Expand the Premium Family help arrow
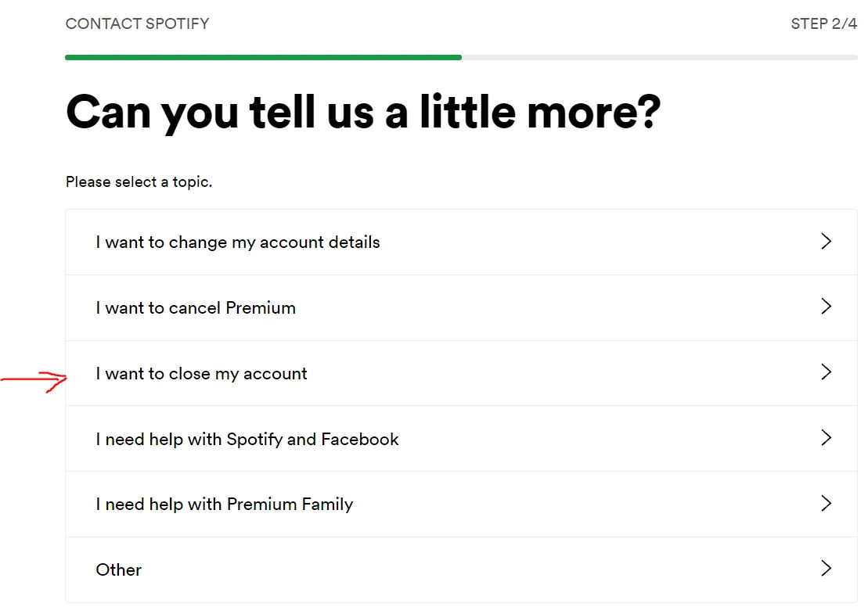The width and height of the screenshot is (868, 607). click(x=826, y=503)
